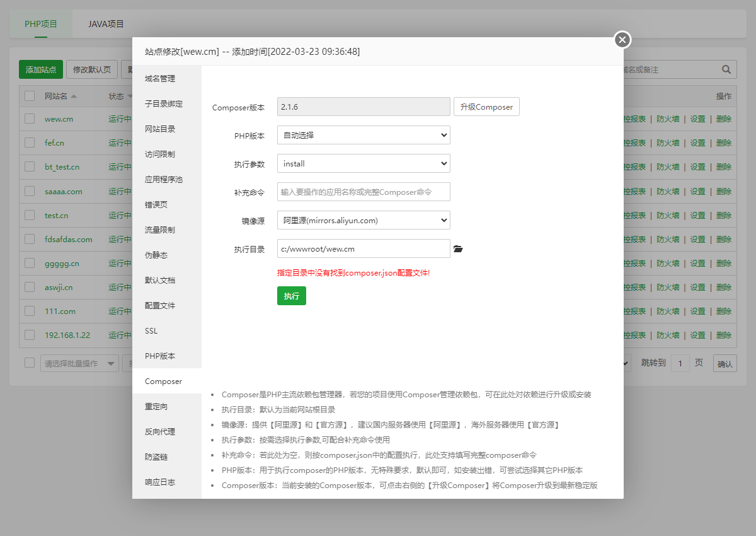756x536 pixels.
Task: Click the search magnifier icon
Action: pyautogui.click(x=726, y=69)
